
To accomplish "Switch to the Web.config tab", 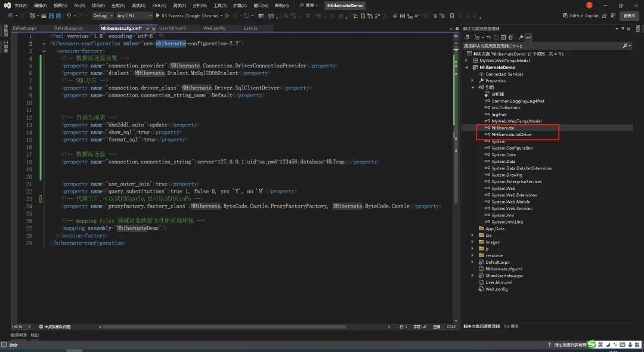I will 215,27.
